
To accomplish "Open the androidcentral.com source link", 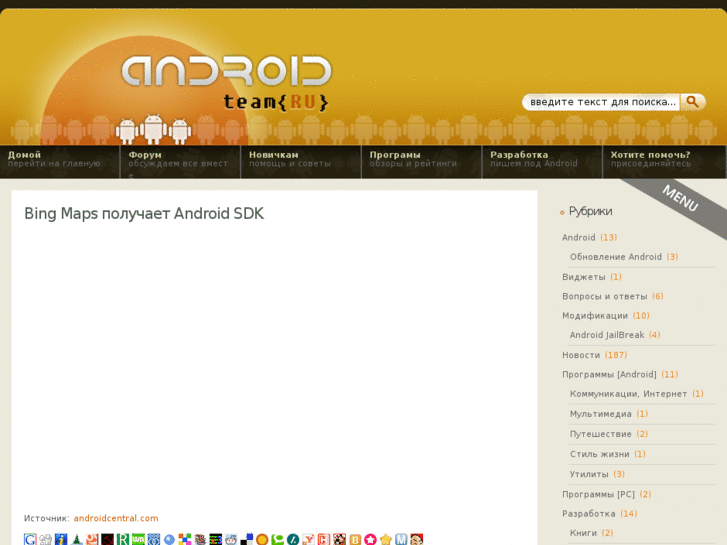I will [116, 518].
